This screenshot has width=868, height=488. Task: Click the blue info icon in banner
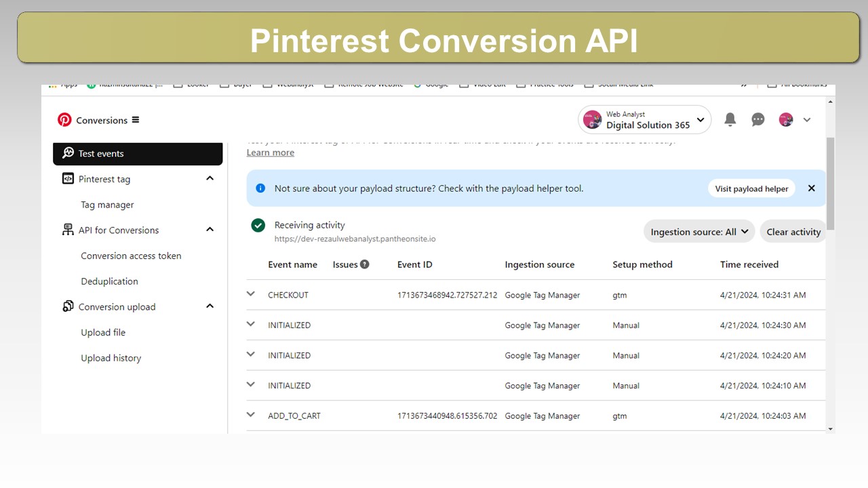tap(260, 188)
